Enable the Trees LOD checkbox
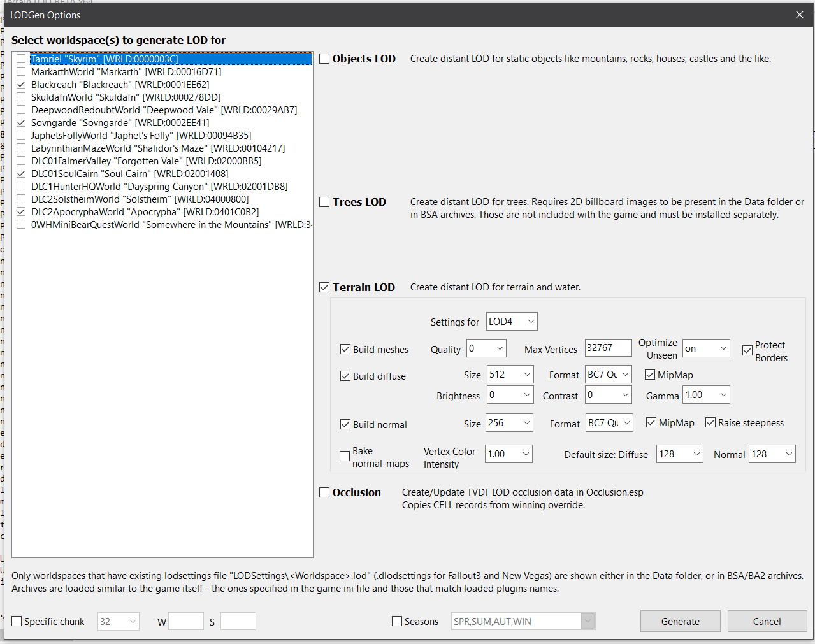 pyautogui.click(x=324, y=202)
